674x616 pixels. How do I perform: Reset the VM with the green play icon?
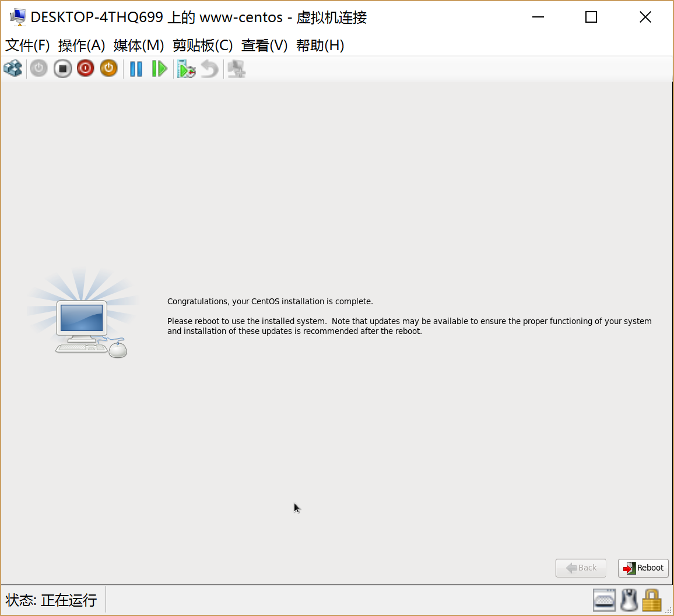click(x=160, y=69)
